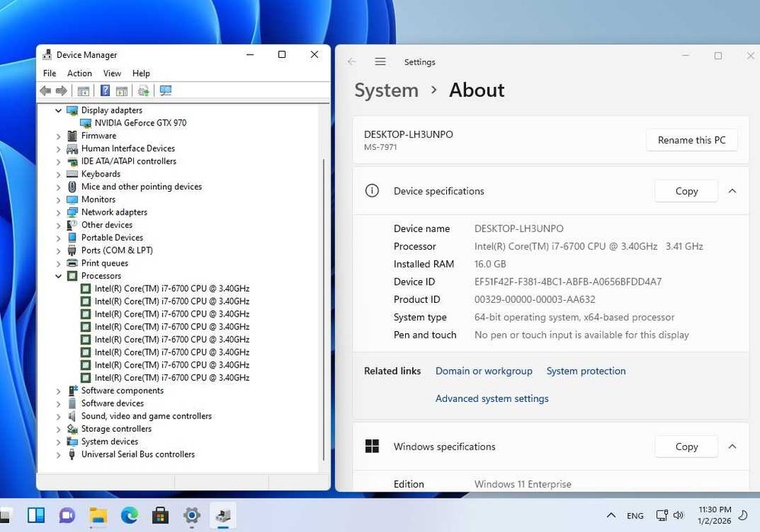Open Microsoft Store from the taskbar
Image resolution: width=760 pixels, height=532 pixels.
point(161,515)
